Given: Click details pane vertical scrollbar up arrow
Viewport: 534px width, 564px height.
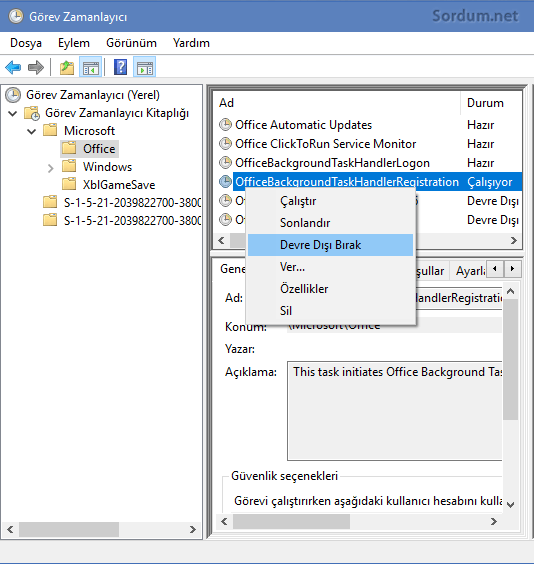Looking at the screenshot, I should point(511,291).
